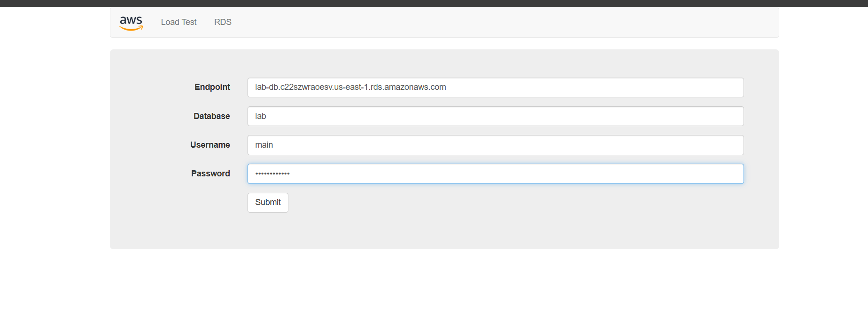Focus the Password input field
The image size is (868, 309).
pyautogui.click(x=496, y=174)
